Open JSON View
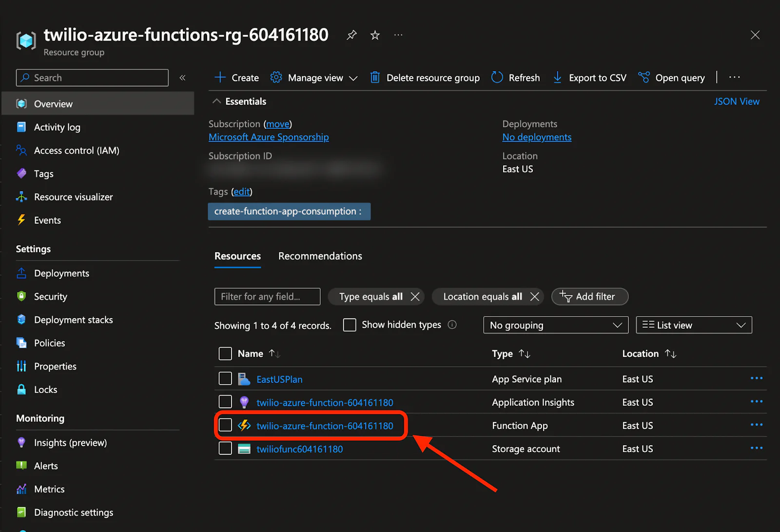Viewport: 780px width, 532px height. (x=737, y=101)
